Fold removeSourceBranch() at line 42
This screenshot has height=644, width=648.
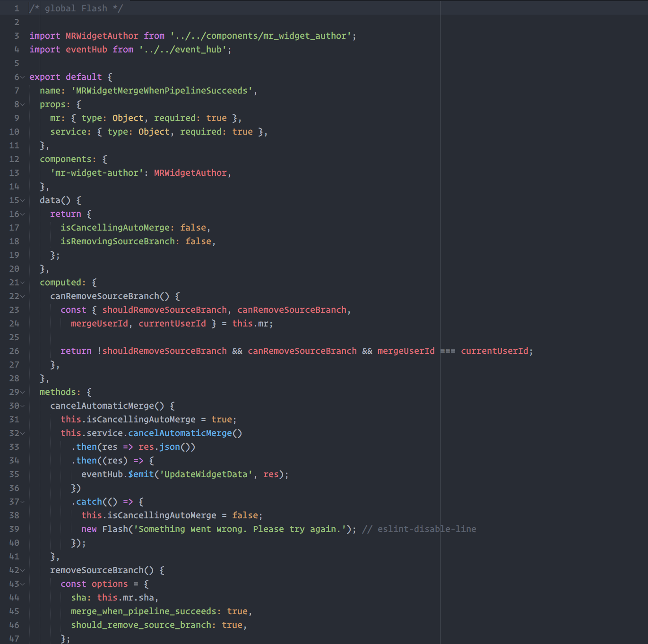click(x=23, y=570)
